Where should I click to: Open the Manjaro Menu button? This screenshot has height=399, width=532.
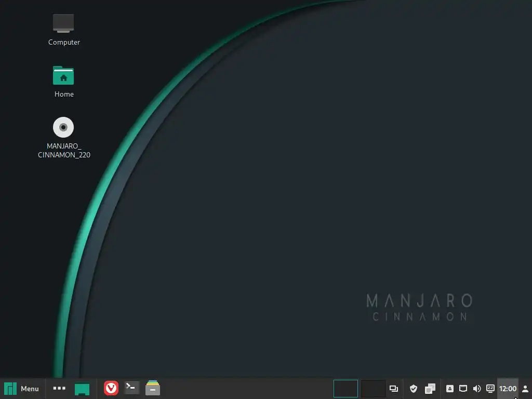(22, 389)
